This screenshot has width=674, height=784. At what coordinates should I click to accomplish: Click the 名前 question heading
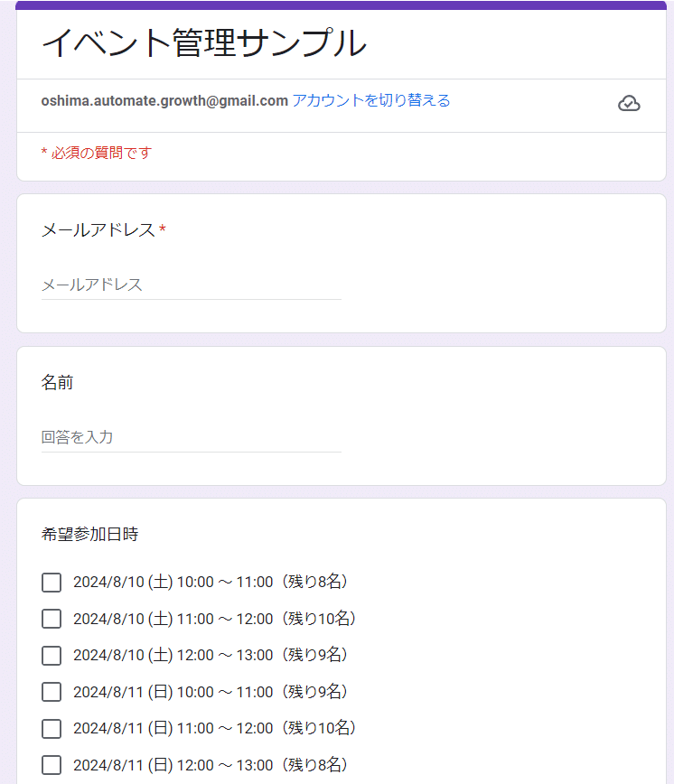click(x=57, y=382)
